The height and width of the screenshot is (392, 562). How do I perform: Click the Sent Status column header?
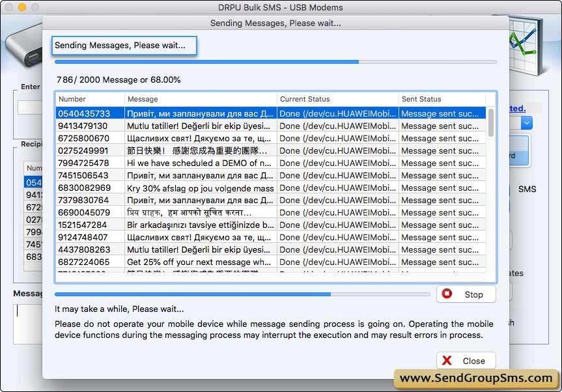[x=442, y=99]
